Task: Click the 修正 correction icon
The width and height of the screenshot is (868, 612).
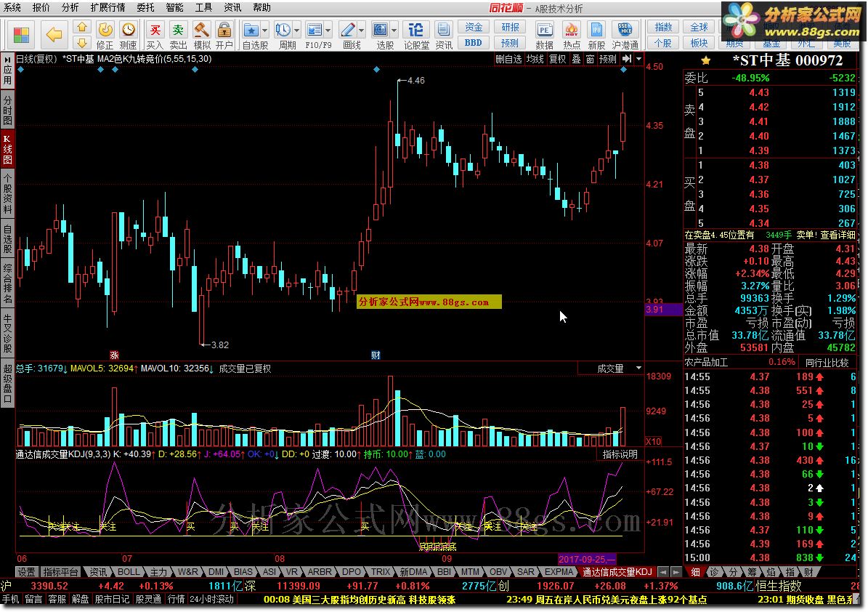Action: pyautogui.click(x=105, y=36)
